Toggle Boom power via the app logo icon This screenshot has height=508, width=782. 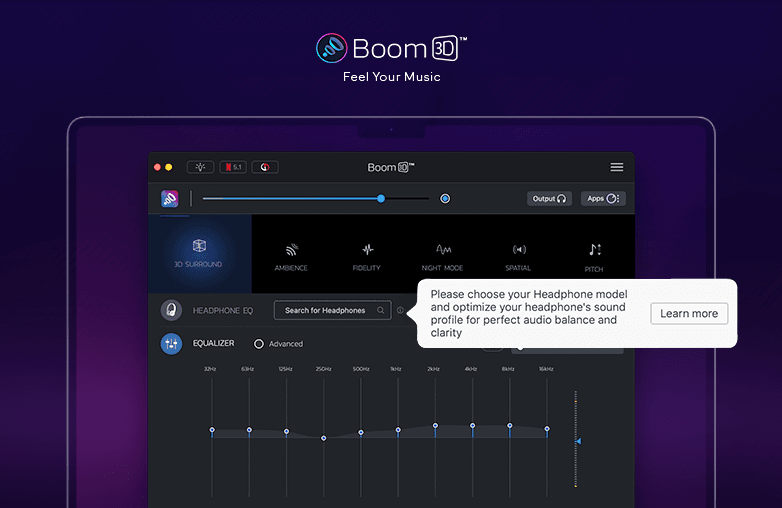pos(170,198)
